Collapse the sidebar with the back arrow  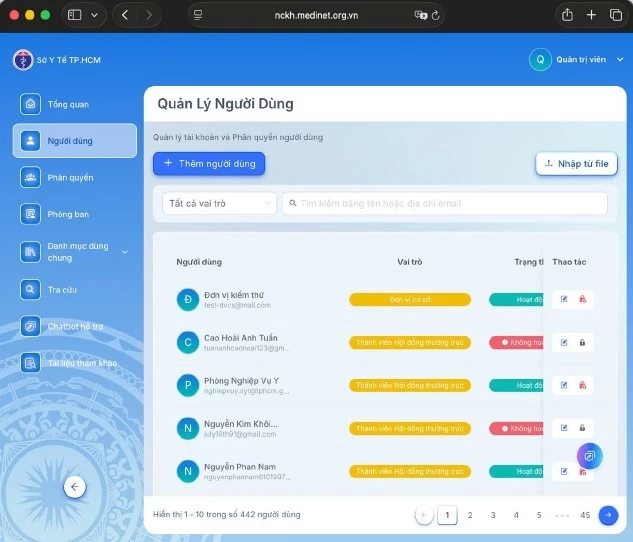(75, 487)
